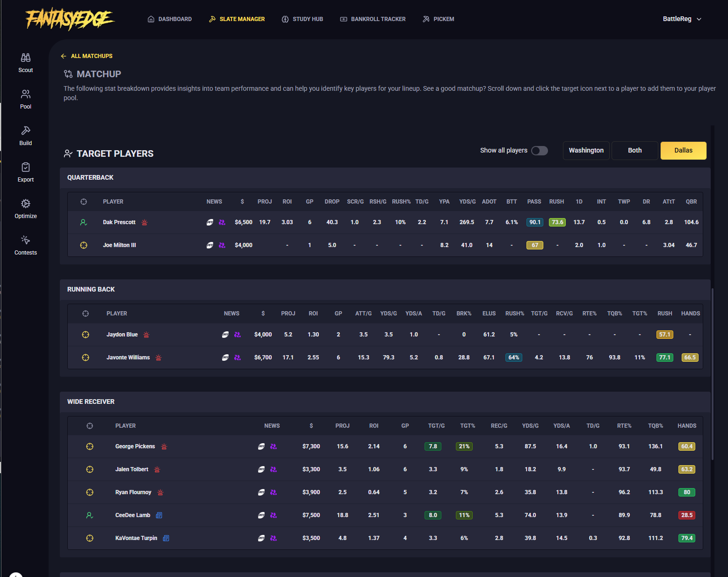Click the quarterback table header target icon
728x577 pixels.
(x=84, y=202)
